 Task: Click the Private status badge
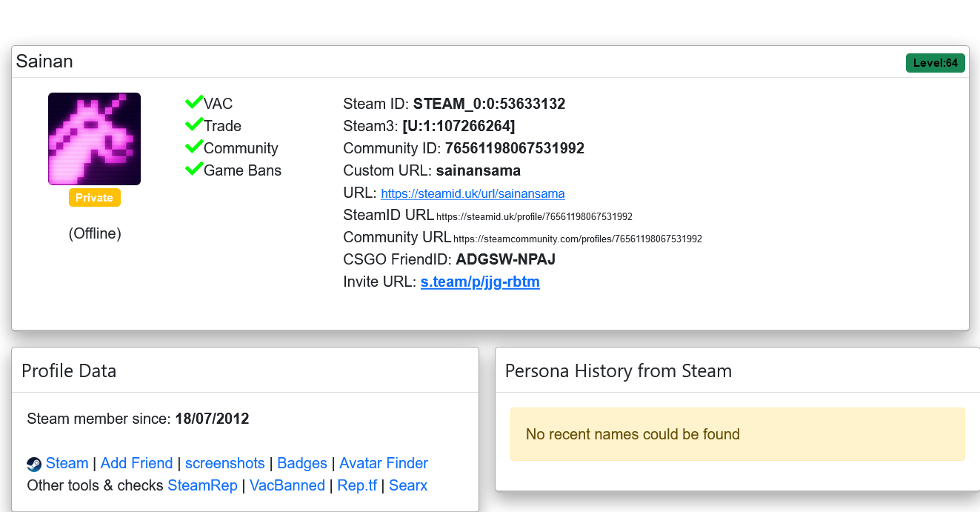point(94,197)
